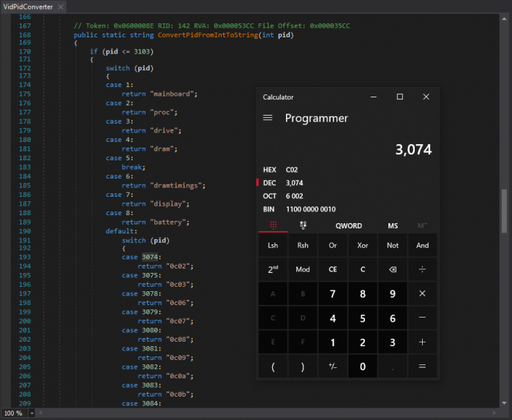This screenshot has height=420, width=512.
Task: Click the scroll up arrow of the editor
Action: point(504,18)
